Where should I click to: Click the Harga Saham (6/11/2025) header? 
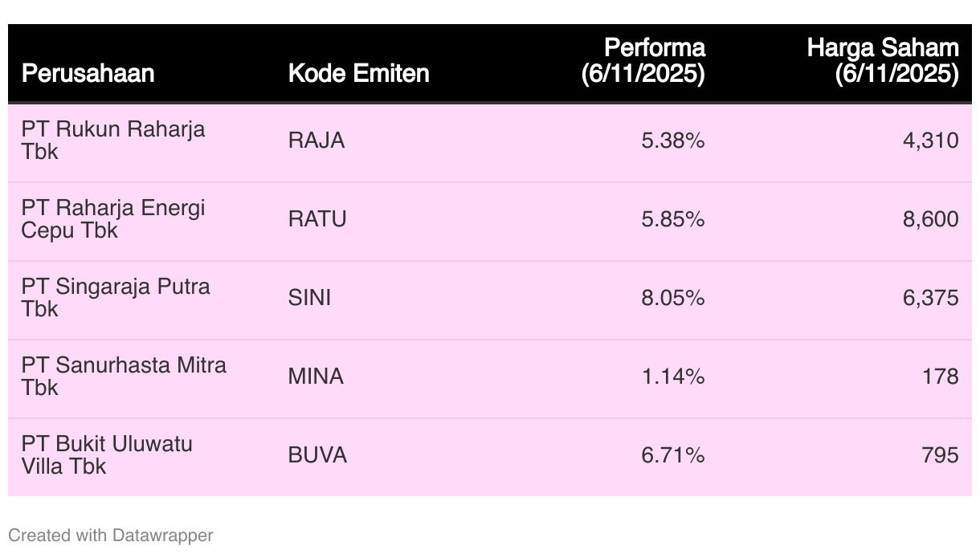point(883,61)
